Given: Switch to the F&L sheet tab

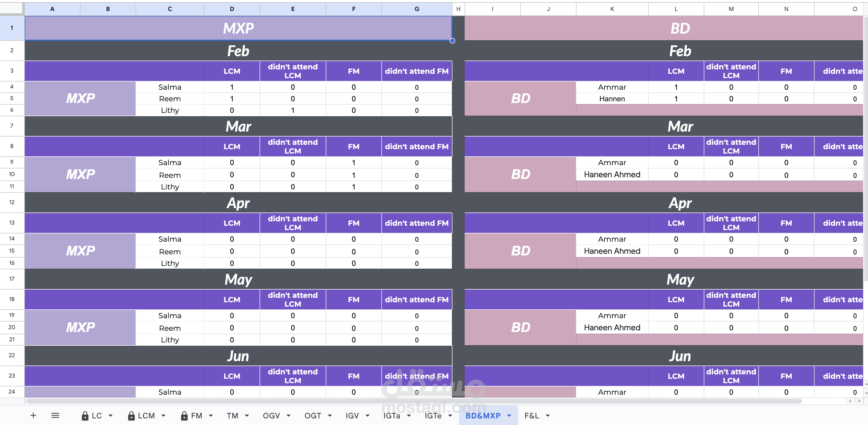Looking at the screenshot, I should point(532,416).
